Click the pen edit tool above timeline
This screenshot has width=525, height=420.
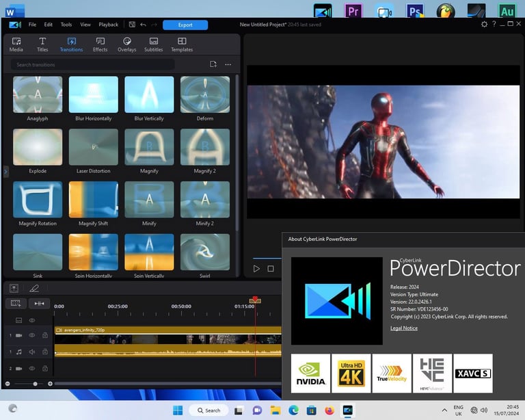click(33, 288)
